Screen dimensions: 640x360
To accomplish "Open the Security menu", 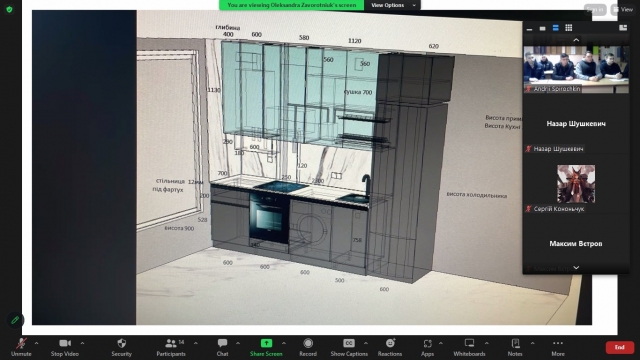I will tap(122, 347).
